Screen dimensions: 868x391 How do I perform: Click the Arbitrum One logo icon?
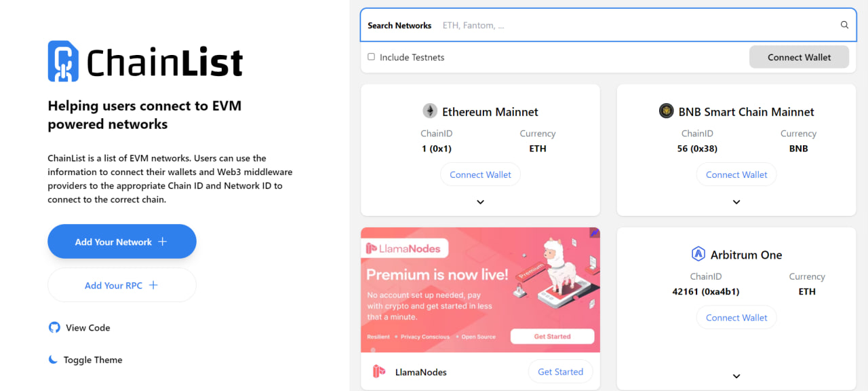(x=698, y=255)
